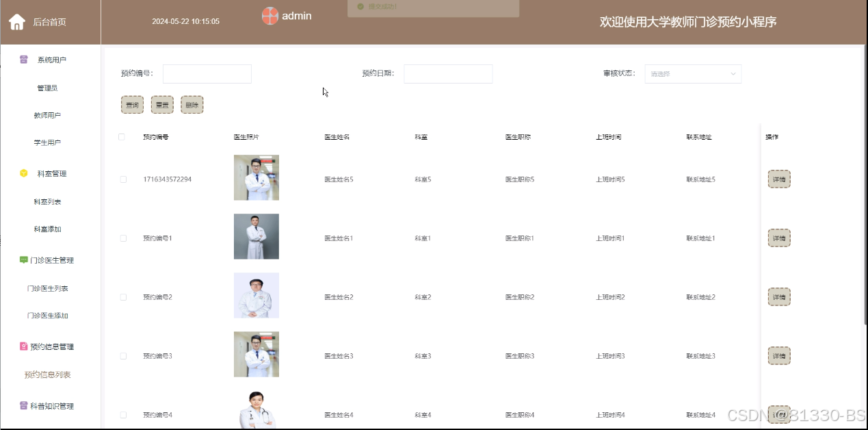The height and width of the screenshot is (430, 868).
Task: Open the 门诊医生添加 menu item
Action: [47, 316]
